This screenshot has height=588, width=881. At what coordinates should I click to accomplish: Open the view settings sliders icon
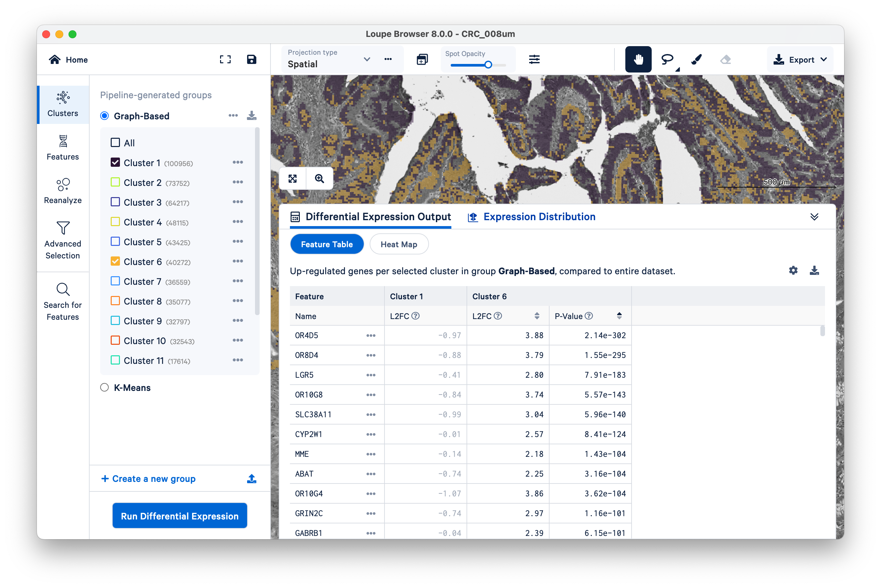pos(534,59)
